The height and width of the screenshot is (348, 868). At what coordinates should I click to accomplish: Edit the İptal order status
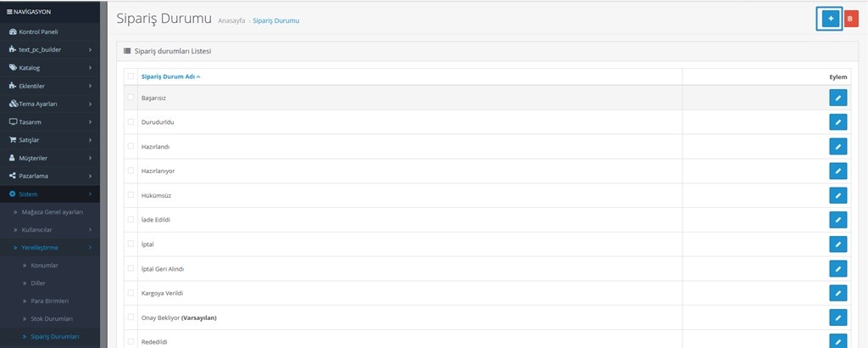[837, 244]
